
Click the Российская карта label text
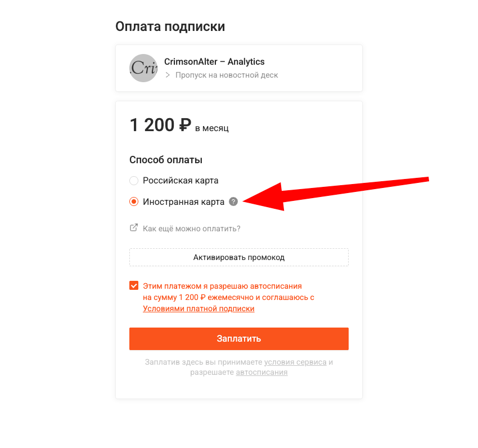pyautogui.click(x=181, y=181)
